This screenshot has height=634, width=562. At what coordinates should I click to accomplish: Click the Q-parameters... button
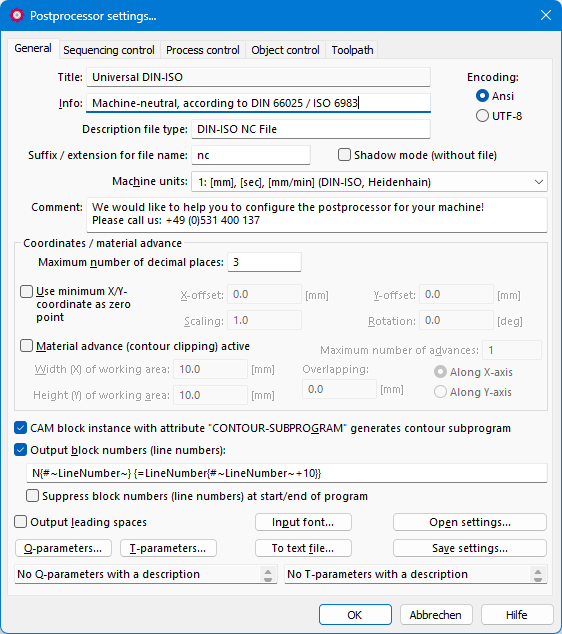[x=63, y=548]
